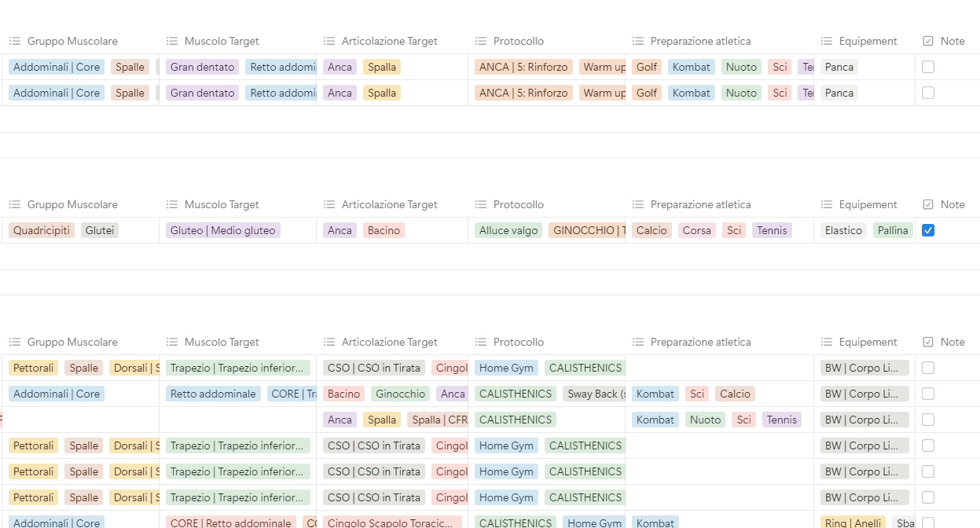Click the Home Gym tag in Protocollo
Viewport: 980px width, 528px height.
506,368
